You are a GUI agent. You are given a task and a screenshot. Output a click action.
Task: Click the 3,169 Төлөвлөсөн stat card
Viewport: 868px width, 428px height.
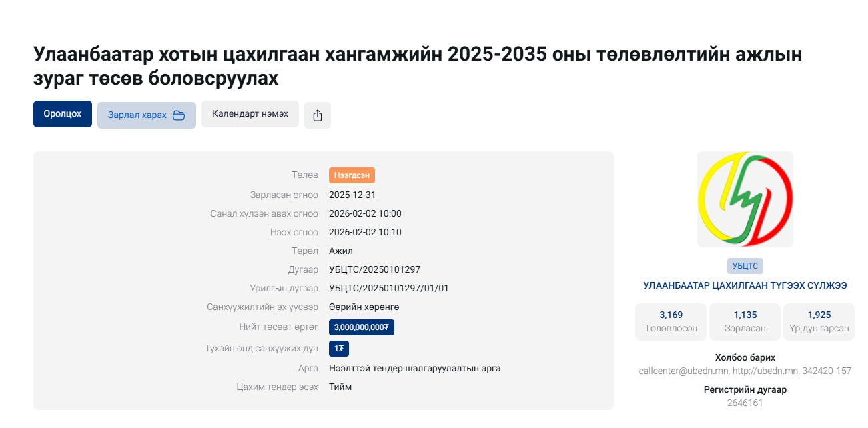click(671, 321)
